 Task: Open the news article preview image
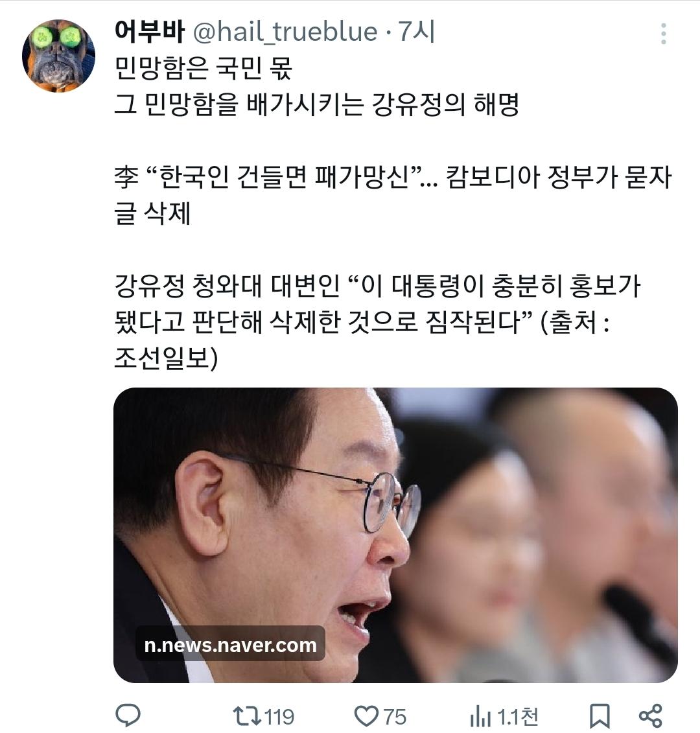click(x=395, y=535)
